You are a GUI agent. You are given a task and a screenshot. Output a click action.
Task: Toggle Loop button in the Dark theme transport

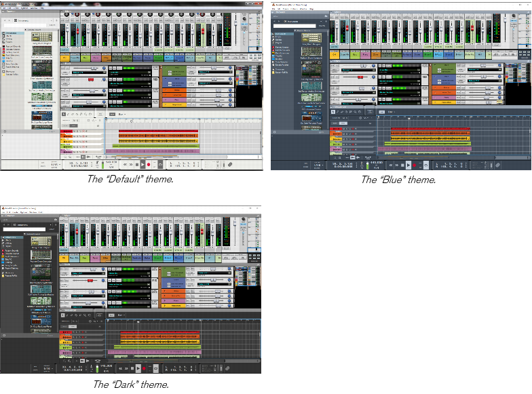pyautogui.click(x=155, y=368)
